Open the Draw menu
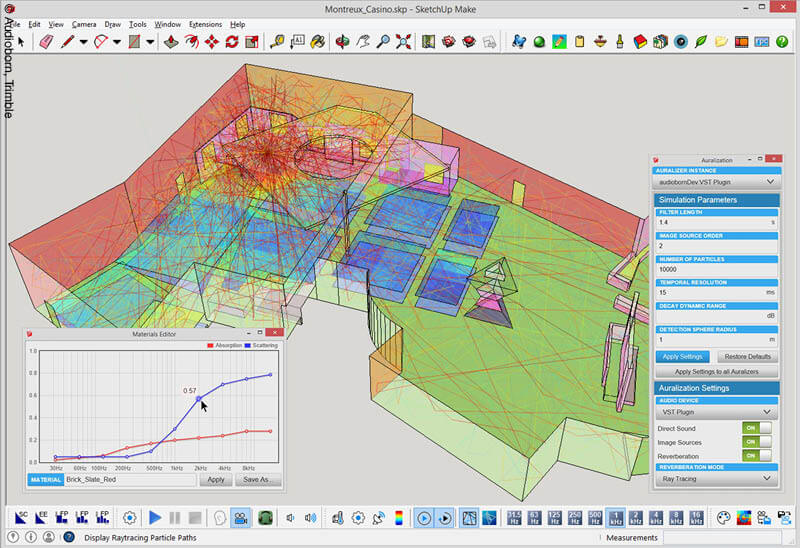The height and width of the screenshot is (548, 800). pyautogui.click(x=112, y=24)
